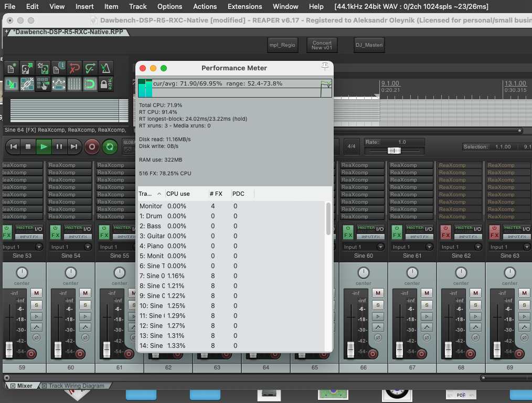Open Input 1 dropdown on Sine 54

71,247
